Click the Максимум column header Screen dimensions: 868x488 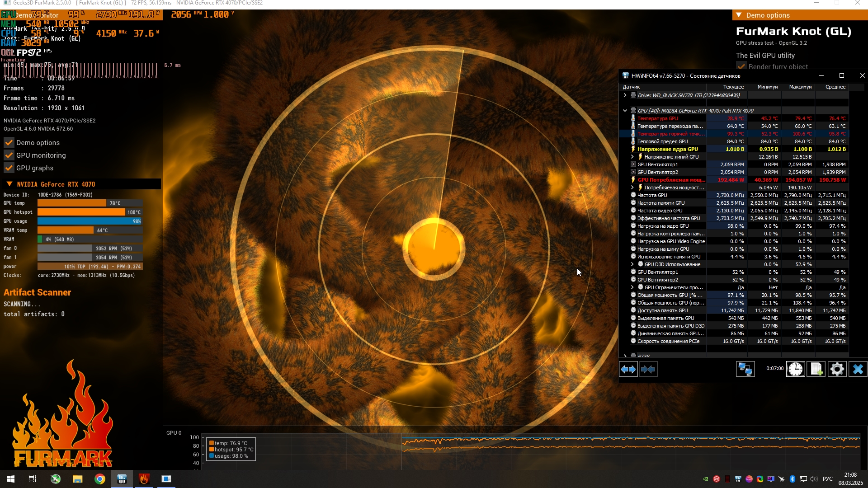800,87
